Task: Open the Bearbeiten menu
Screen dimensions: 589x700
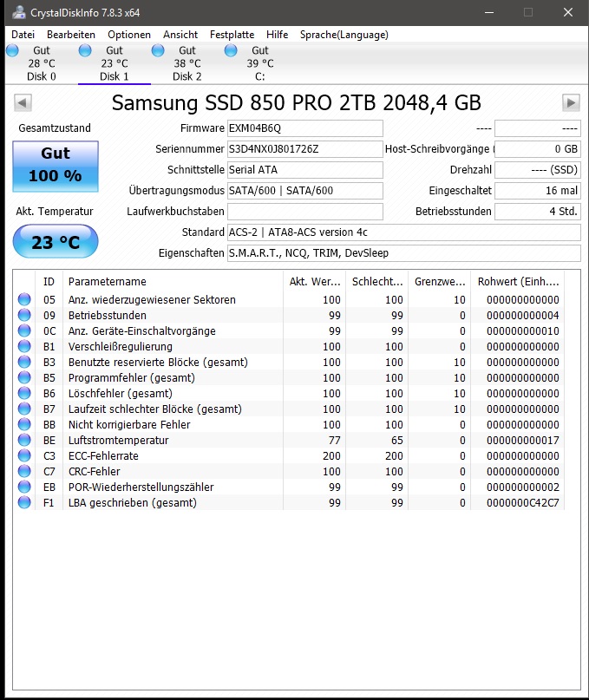Action: [x=70, y=35]
